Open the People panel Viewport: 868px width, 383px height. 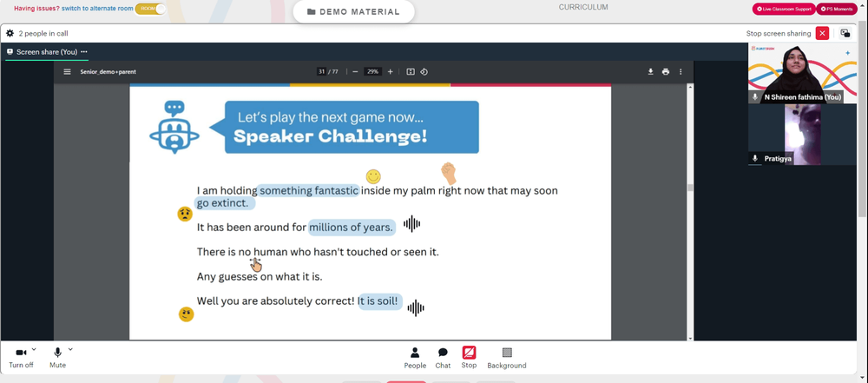[x=415, y=358]
